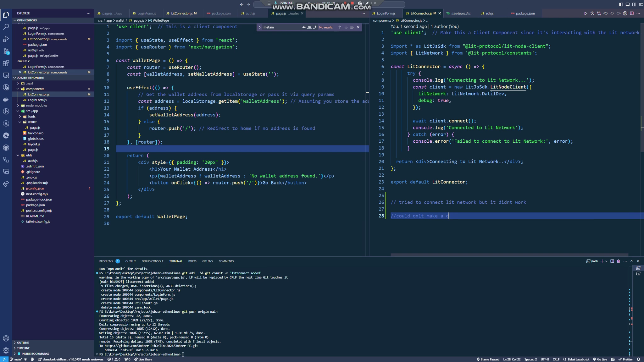Switch to the Debug Console tab
This screenshot has height=362, width=644.
pyautogui.click(x=153, y=261)
